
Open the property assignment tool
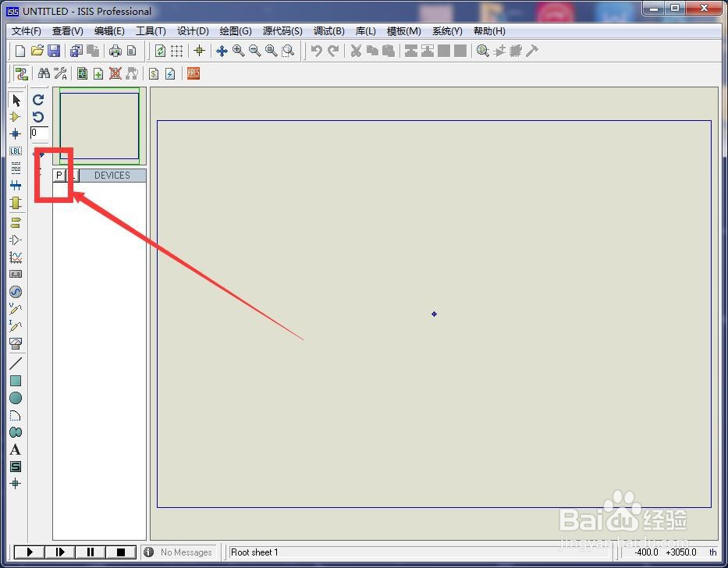tap(60, 73)
